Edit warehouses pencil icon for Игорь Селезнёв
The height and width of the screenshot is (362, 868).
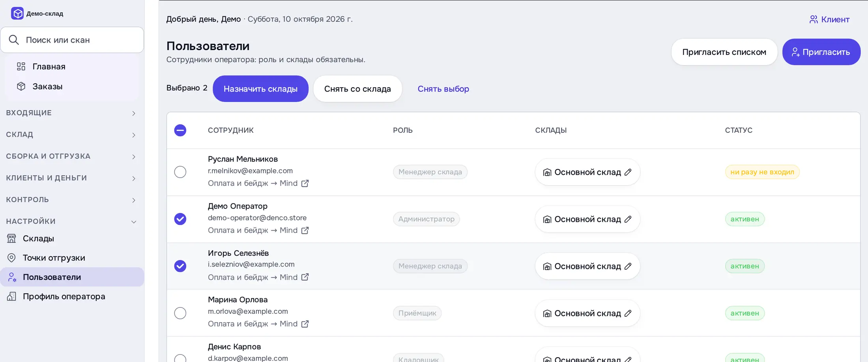coord(628,266)
